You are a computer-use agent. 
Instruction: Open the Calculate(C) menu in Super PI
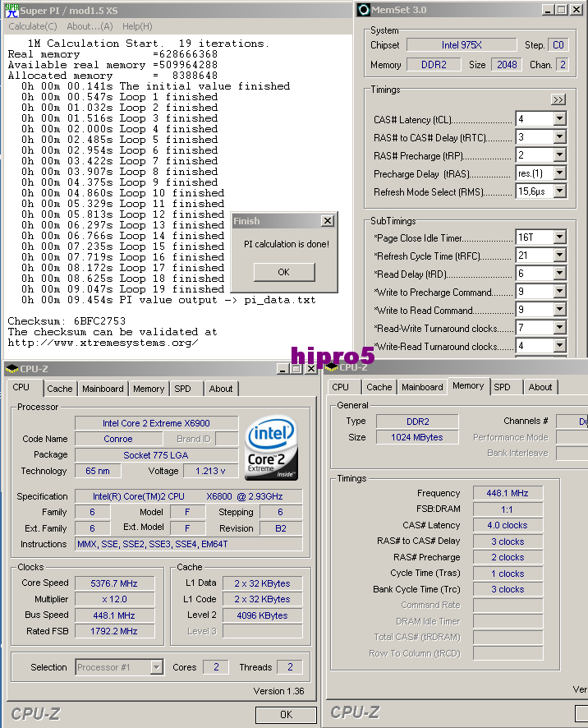point(33,26)
